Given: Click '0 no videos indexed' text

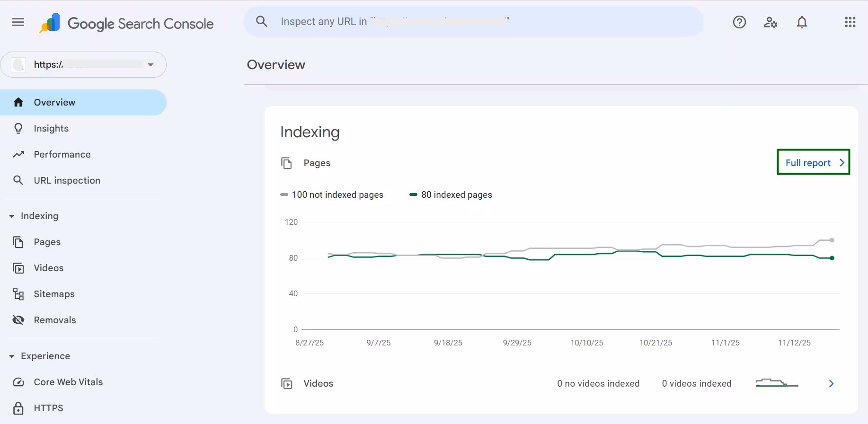Looking at the screenshot, I should pos(598,383).
